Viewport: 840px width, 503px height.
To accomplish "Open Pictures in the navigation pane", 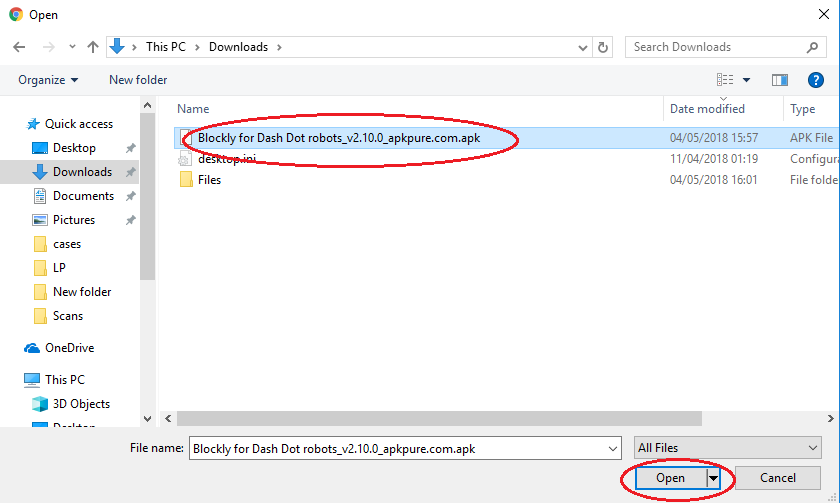I will (73, 220).
